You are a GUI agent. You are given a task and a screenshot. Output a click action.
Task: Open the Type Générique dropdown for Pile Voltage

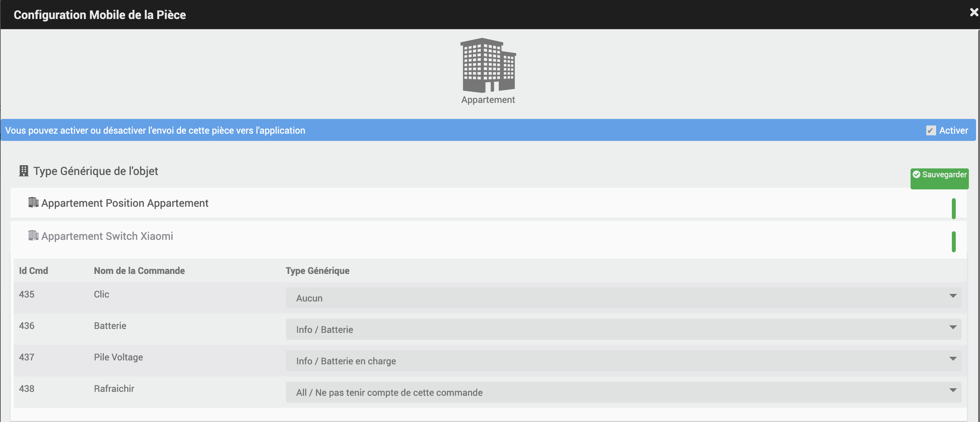624,361
